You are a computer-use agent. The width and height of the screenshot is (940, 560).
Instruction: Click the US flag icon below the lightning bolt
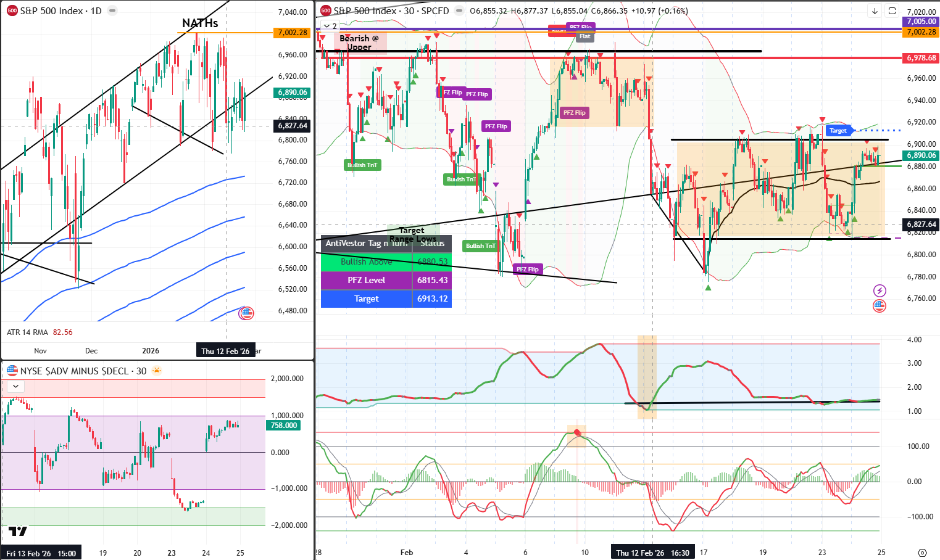(x=880, y=306)
